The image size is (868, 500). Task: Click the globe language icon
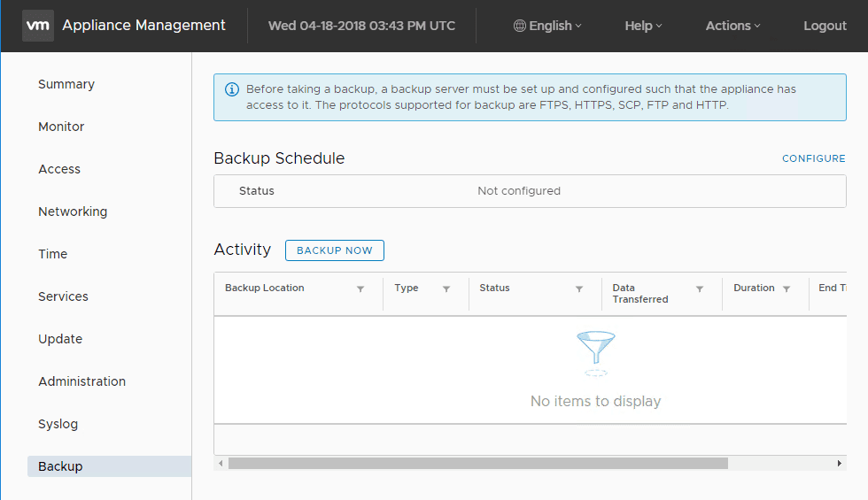pyautogui.click(x=520, y=26)
